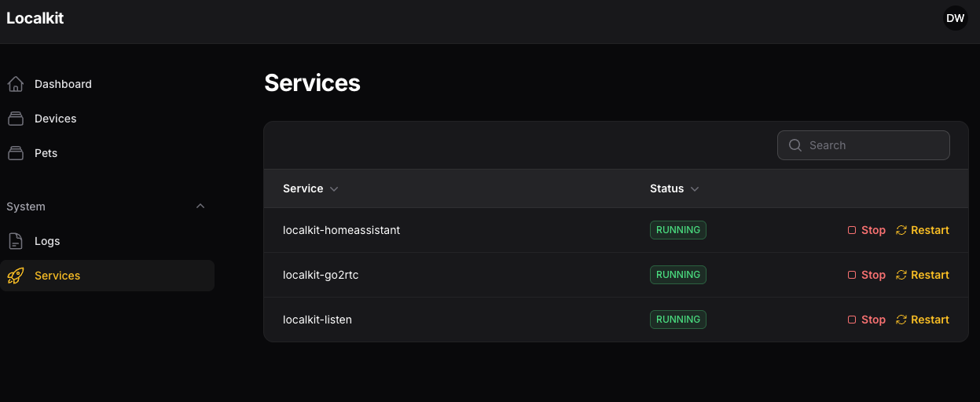Click the Services rocket icon
The image size is (980, 402).
click(15, 276)
